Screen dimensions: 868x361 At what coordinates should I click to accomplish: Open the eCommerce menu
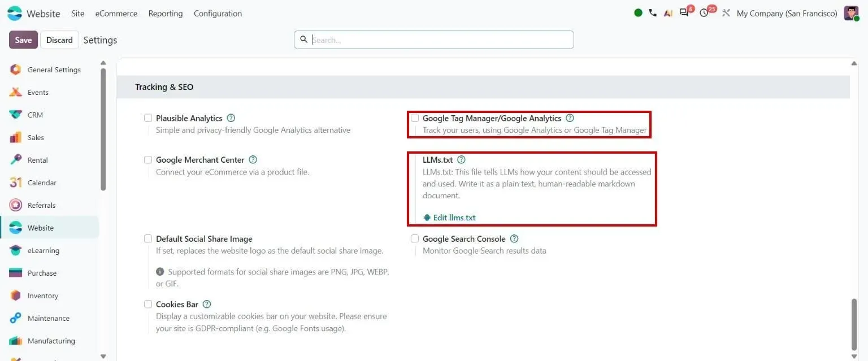tap(116, 14)
